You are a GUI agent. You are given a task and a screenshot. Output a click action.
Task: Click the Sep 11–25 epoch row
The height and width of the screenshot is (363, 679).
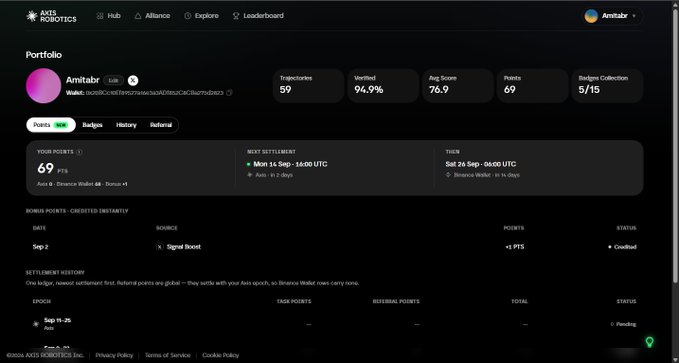click(334, 324)
